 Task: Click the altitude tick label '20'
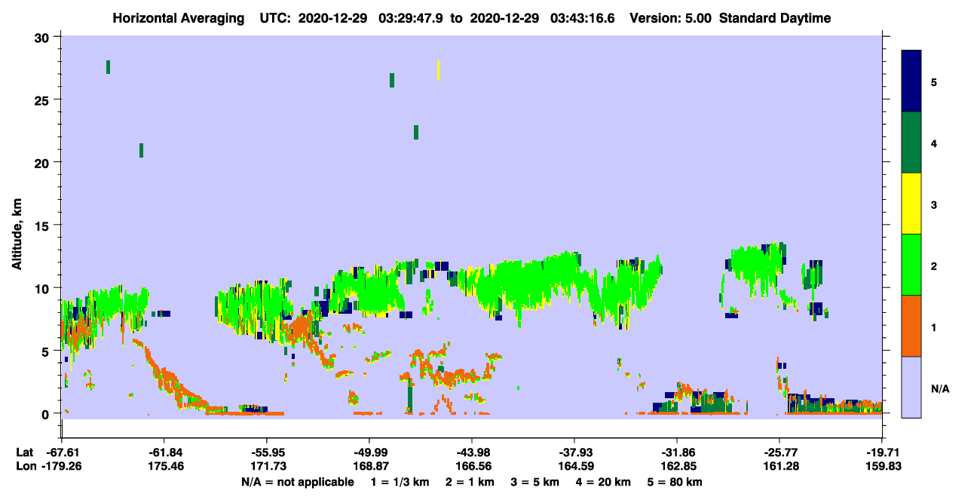pyautogui.click(x=44, y=162)
